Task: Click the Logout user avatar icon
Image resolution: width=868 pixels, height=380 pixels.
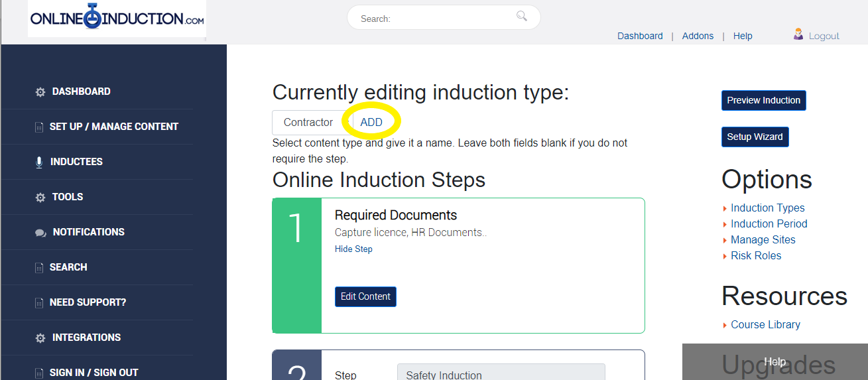Action: [x=798, y=34]
